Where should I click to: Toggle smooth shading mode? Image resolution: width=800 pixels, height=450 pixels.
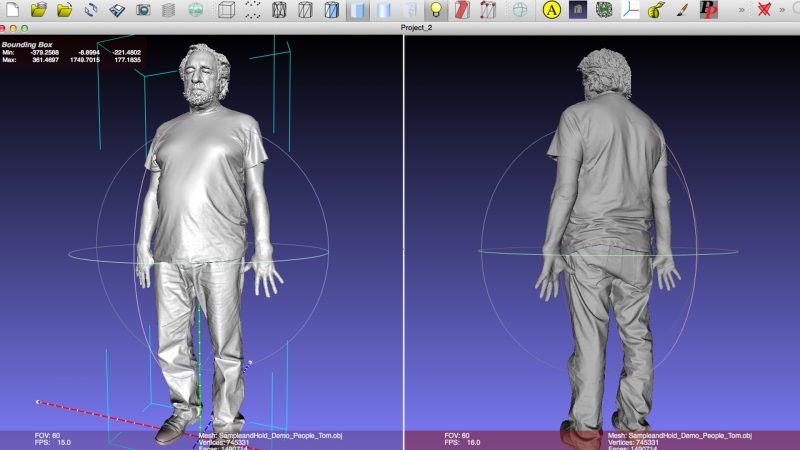point(384,10)
